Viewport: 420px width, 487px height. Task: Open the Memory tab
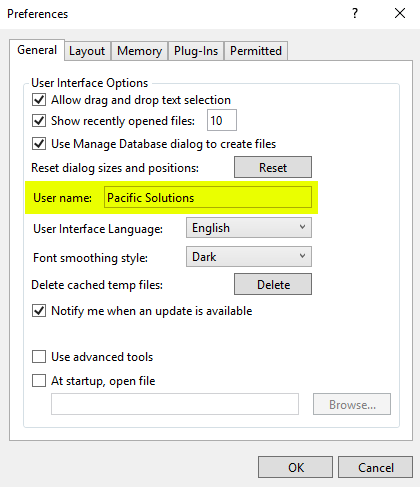pos(139,51)
